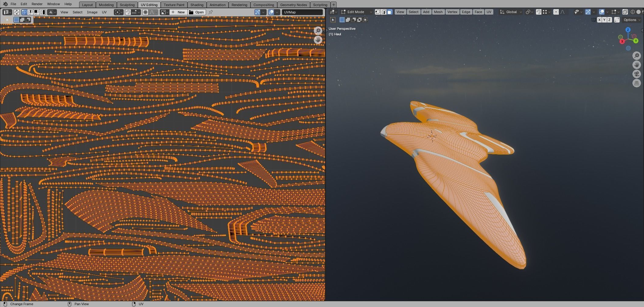Screen dimensions: 644x307
Task: Toggle UV sync selection button
Action: pos(16,12)
